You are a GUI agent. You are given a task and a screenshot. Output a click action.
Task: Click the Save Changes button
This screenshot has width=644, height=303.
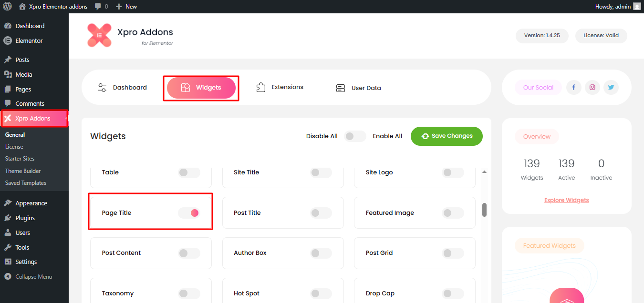(447, 136)
